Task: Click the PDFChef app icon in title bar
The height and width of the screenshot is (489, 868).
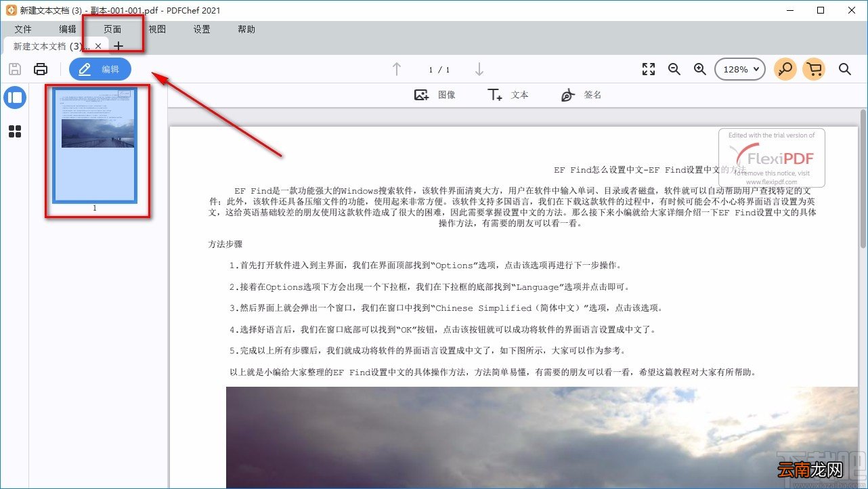Action: [11, 10]
